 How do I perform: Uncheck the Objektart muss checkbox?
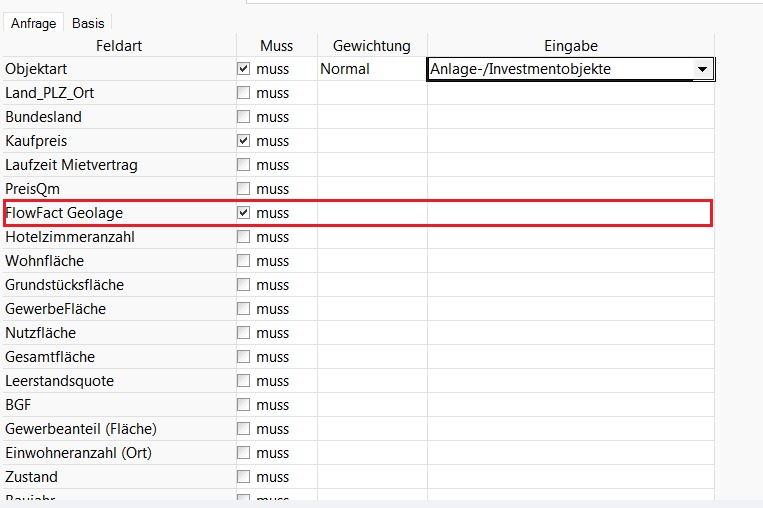243,69
